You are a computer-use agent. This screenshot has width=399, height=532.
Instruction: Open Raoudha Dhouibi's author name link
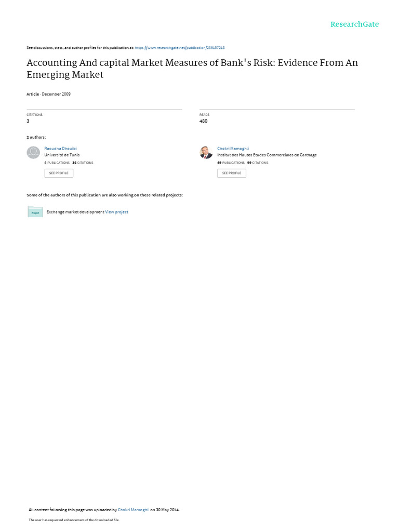click(x=60, y=149)
